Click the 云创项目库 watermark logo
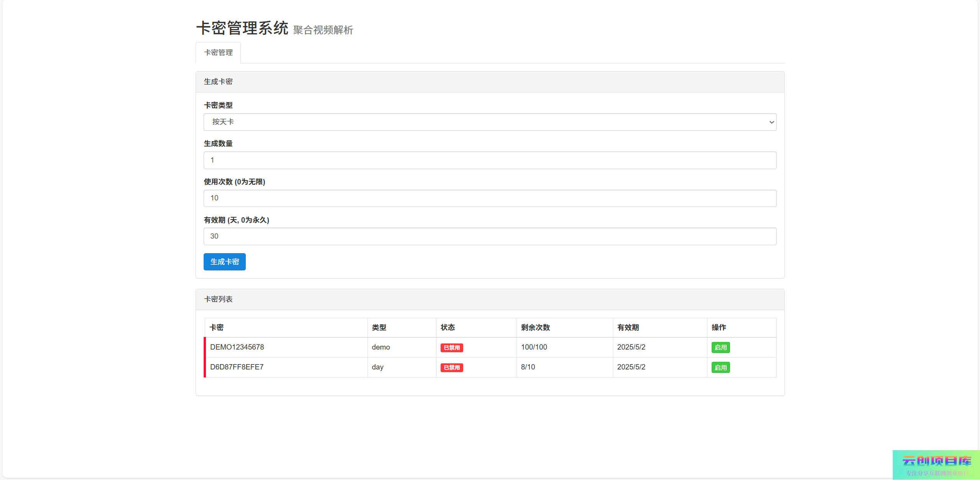This screenshot has height=480, width=980. [936, 464]
